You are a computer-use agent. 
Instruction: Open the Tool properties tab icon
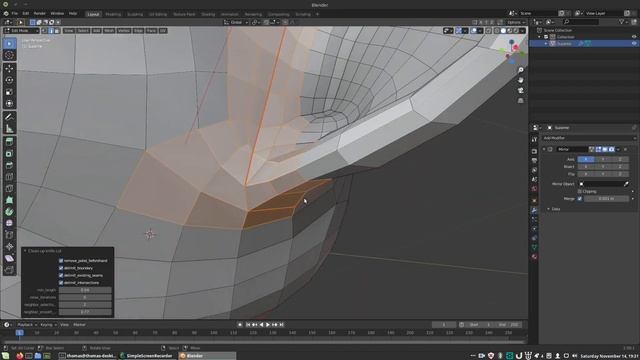point(534,140)
